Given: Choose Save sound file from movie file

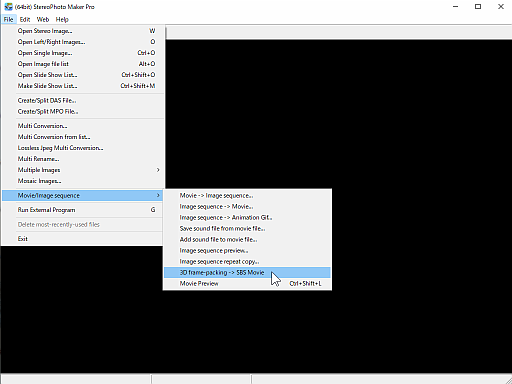Looking at the screenshot, I should [x=247, y=228].
